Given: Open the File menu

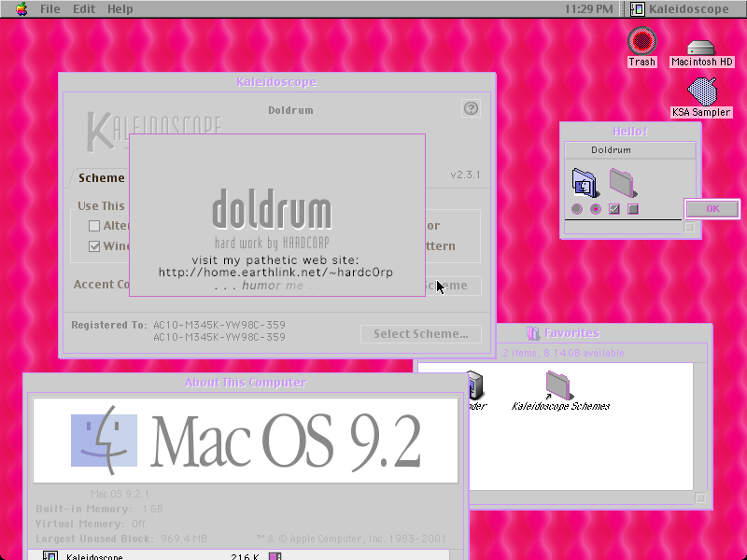Looking at the screenshot, I should click(x=50, y=9).
